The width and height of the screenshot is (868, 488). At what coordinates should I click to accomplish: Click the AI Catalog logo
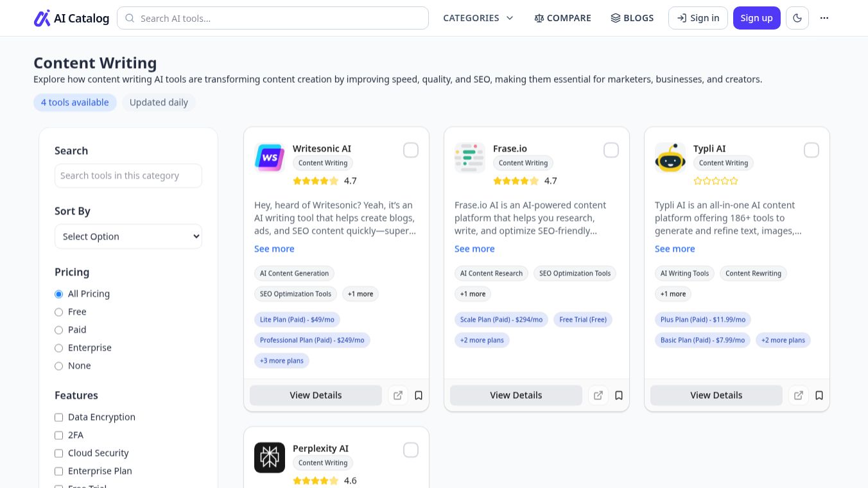coord(71,18)
